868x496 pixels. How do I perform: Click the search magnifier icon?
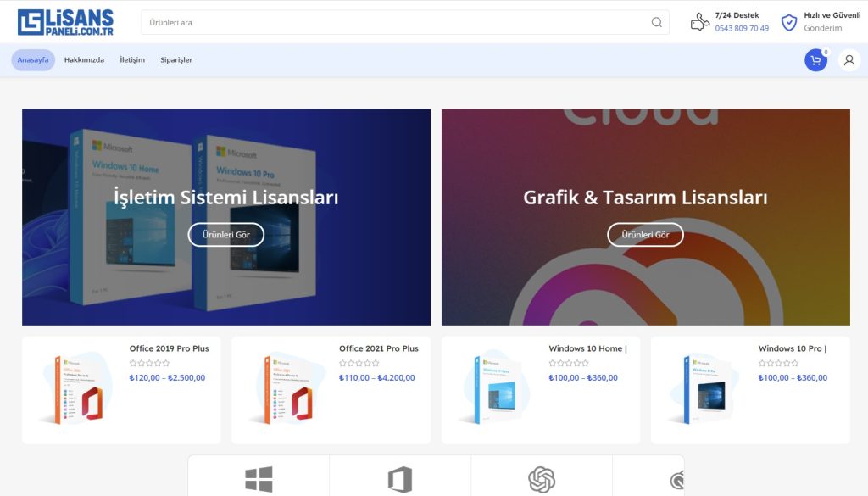click(657, 22)
